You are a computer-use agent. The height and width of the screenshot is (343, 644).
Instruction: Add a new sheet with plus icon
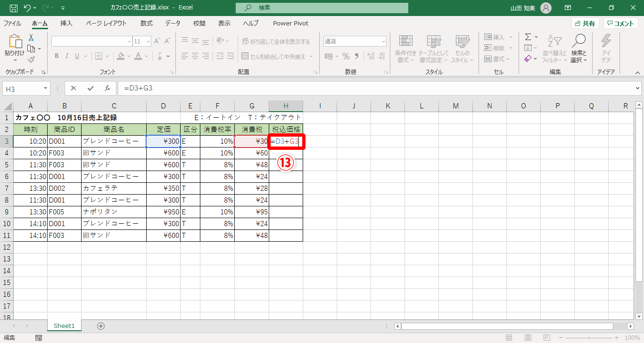click(x=100, y=326)
